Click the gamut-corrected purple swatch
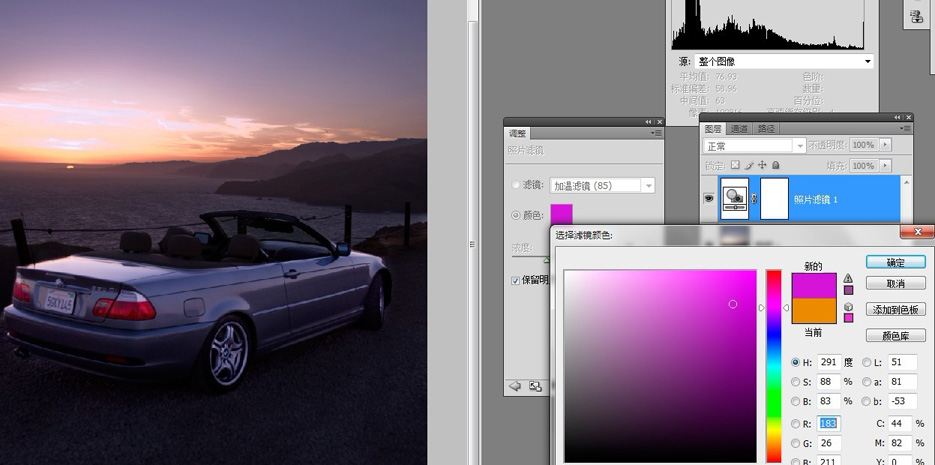This screenshot has width=935, height=465. 849,290
